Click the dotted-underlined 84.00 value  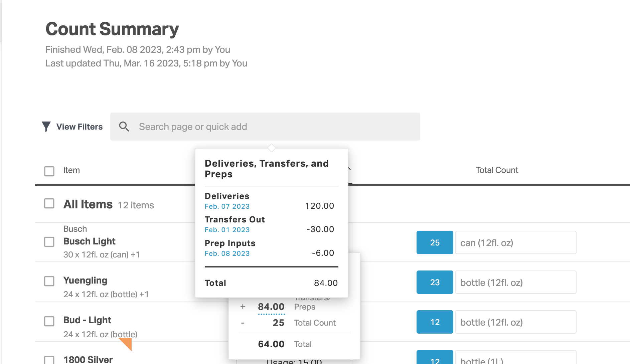pos(271,307)
